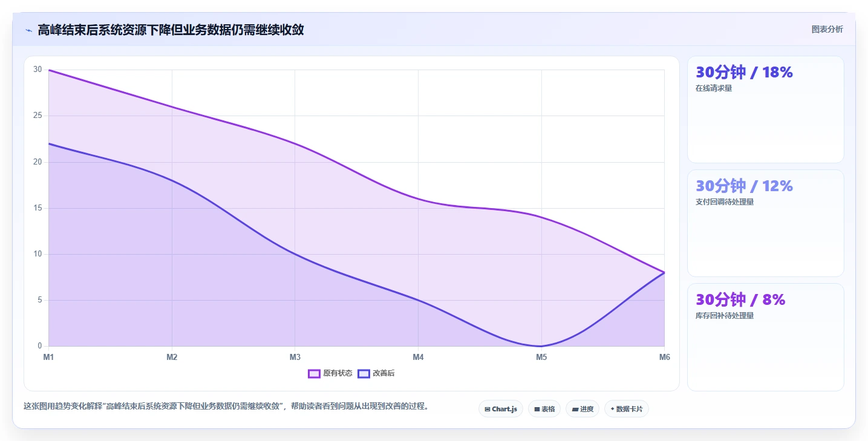Open the 库存回补待处理量 card

click(x=765, y=337)
